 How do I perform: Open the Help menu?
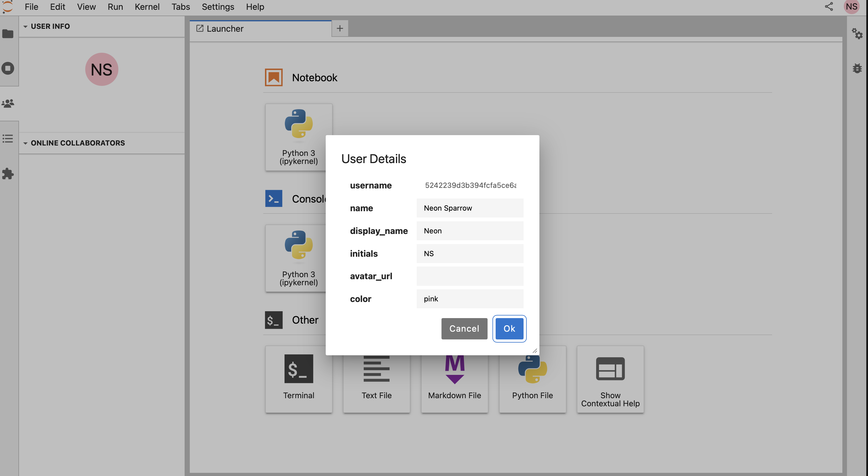255,7
